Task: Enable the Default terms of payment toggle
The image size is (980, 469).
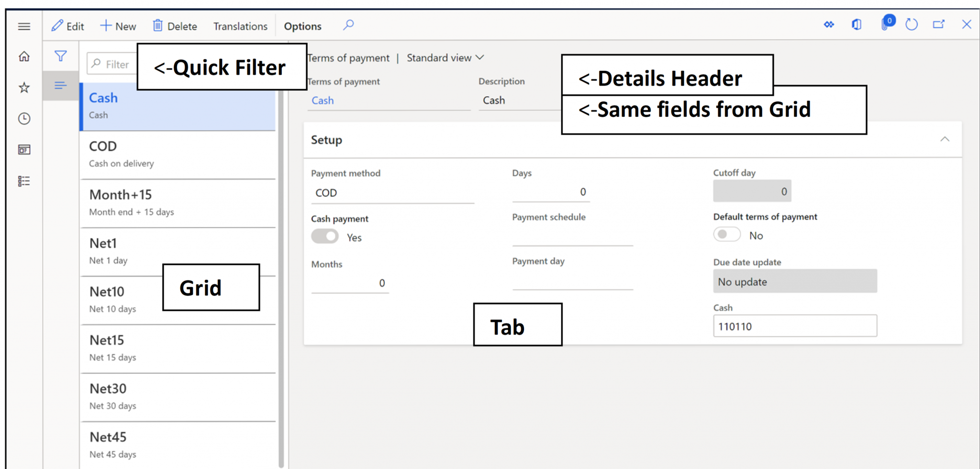Action: tap(726, 234)
